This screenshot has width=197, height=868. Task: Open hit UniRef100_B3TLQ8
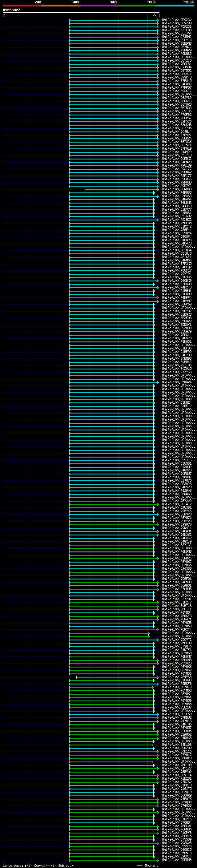pos(177,30)
